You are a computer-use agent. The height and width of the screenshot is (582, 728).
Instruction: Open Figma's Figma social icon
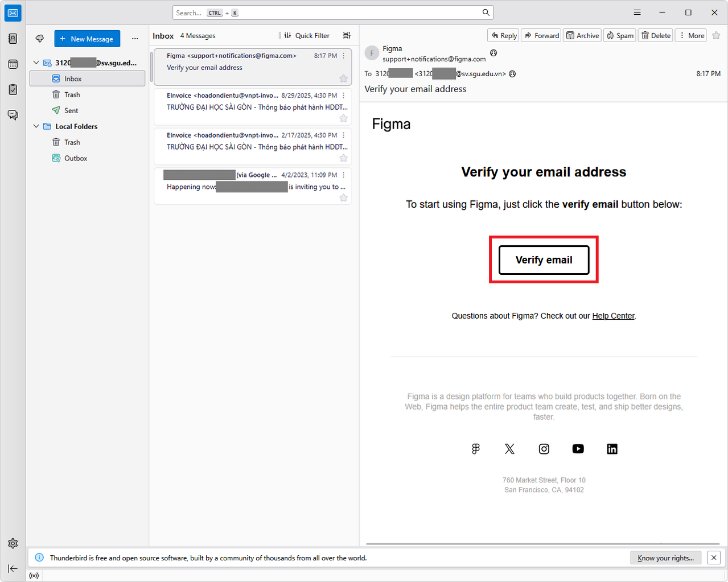476,449
